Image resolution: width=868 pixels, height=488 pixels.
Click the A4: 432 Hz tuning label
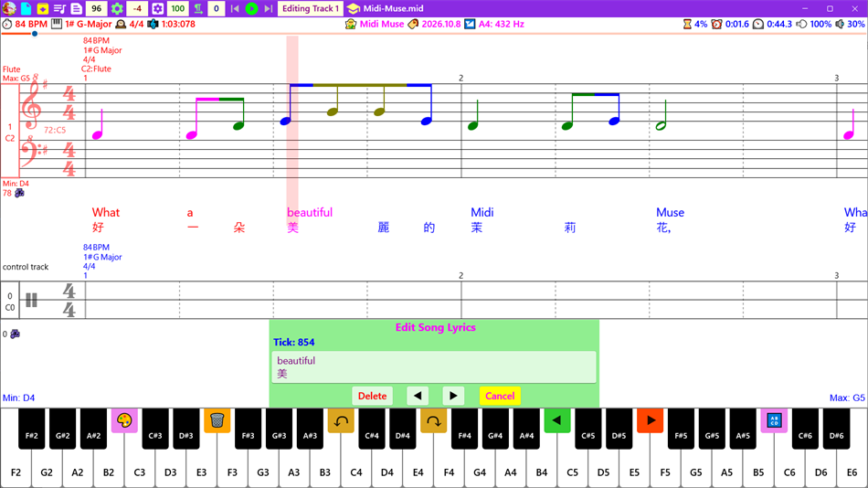(501, 24)
